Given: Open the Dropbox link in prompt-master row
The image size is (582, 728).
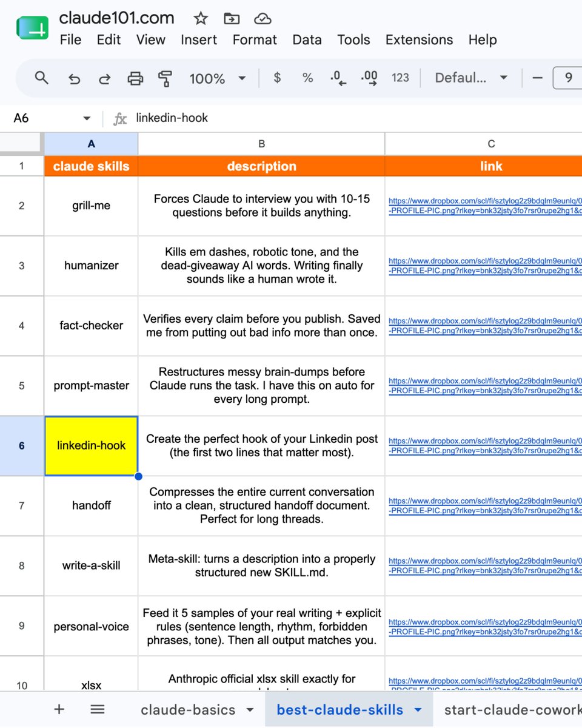Looking at the screenshot, I should click(485, 386).
